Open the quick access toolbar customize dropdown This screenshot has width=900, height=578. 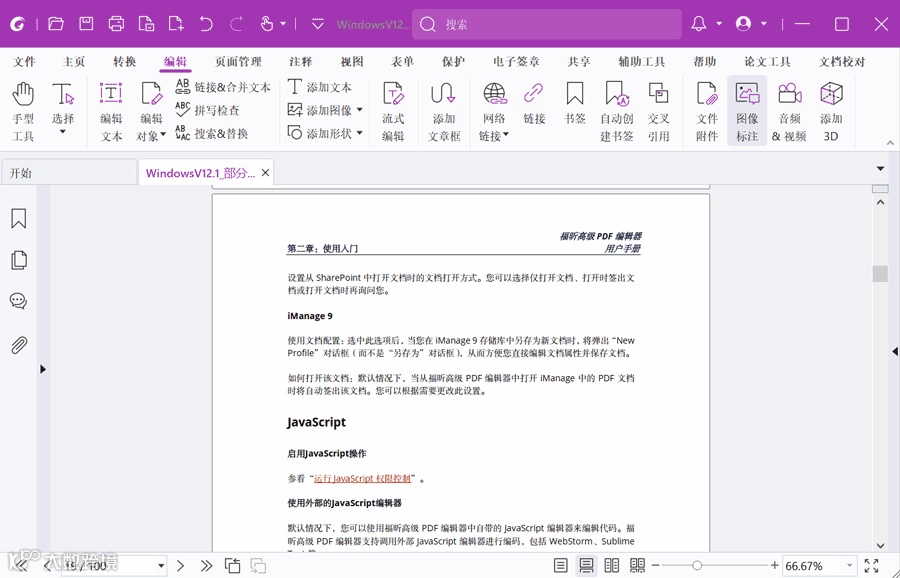click(x=317, y=24)
